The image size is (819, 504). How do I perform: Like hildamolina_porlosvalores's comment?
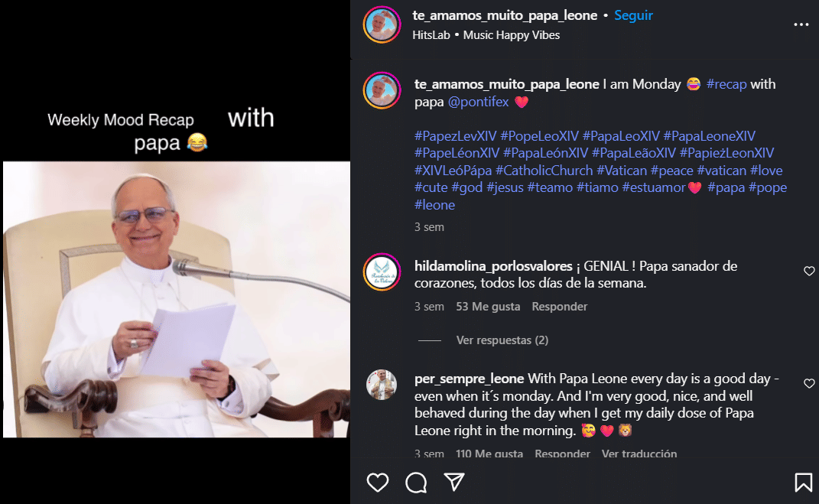[809, 271]
